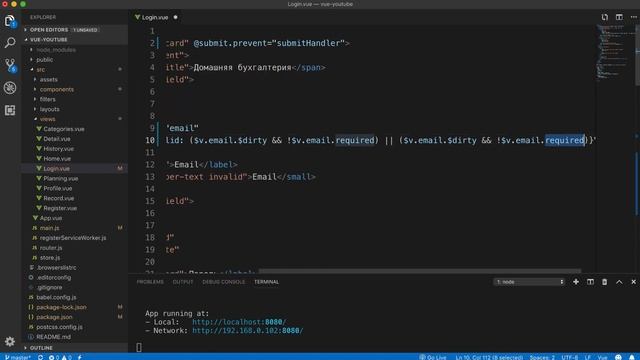Click the lightning bolt status bar icon

point(80,357)
